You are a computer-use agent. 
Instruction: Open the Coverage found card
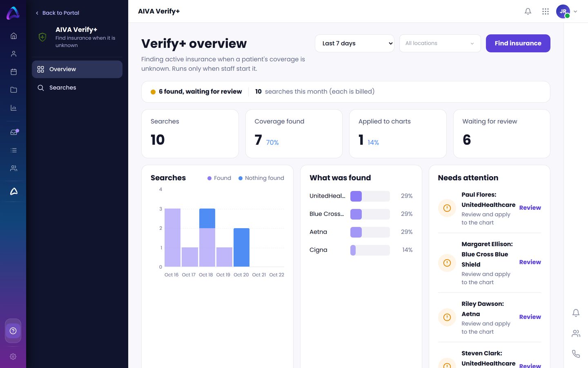[294, 134]
